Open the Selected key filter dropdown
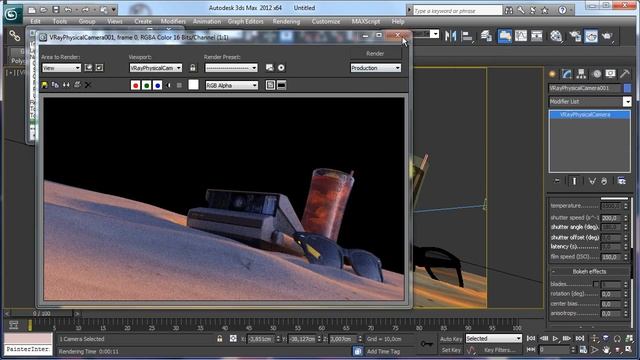Screen dimensions: 640x360 pyautogui.click(x=493, y=338)
